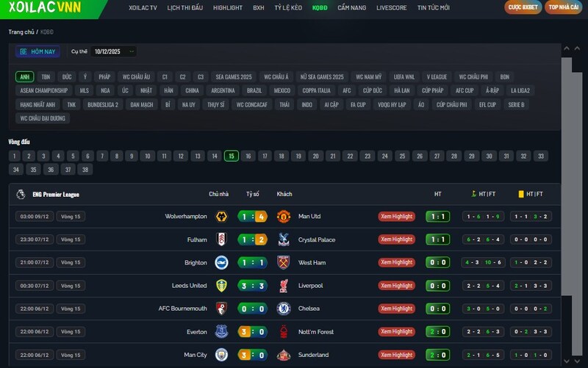
Task: Open the LIVESCORE menu item
Action: pyautogui.click(x=391, y=7)
